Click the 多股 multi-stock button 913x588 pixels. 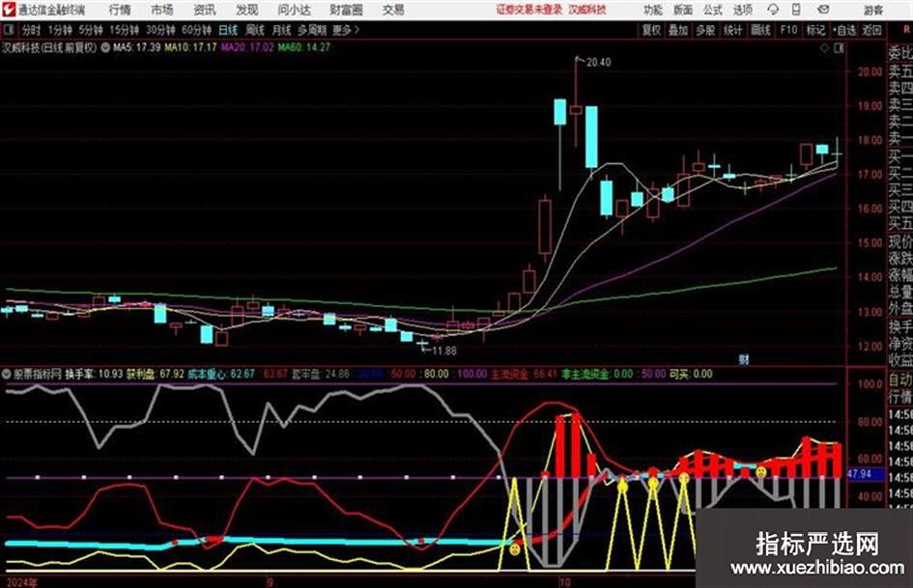(705, 30)
